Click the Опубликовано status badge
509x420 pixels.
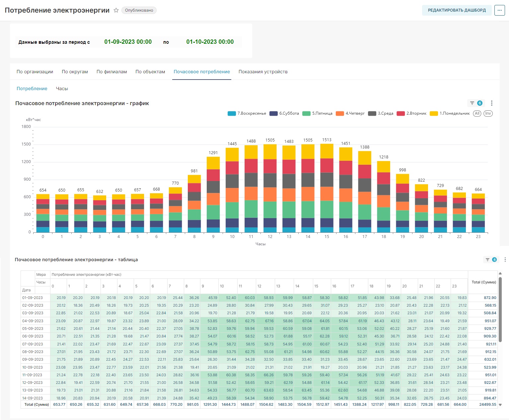click(x=139, y=10)
